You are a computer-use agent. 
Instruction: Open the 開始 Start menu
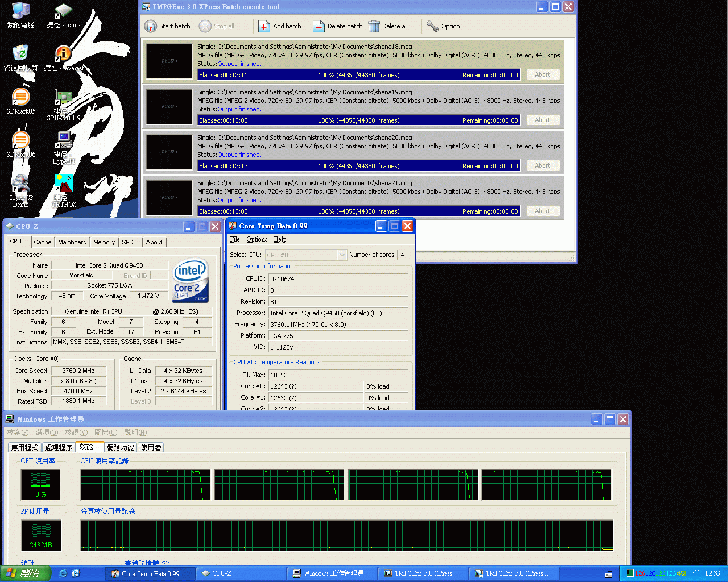coord(26,573)
